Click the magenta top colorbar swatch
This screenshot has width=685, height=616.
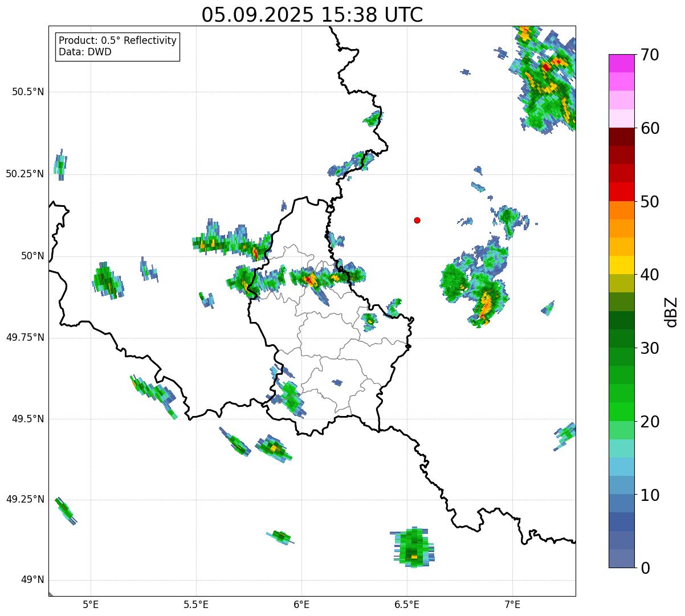(x=622, y=63)
